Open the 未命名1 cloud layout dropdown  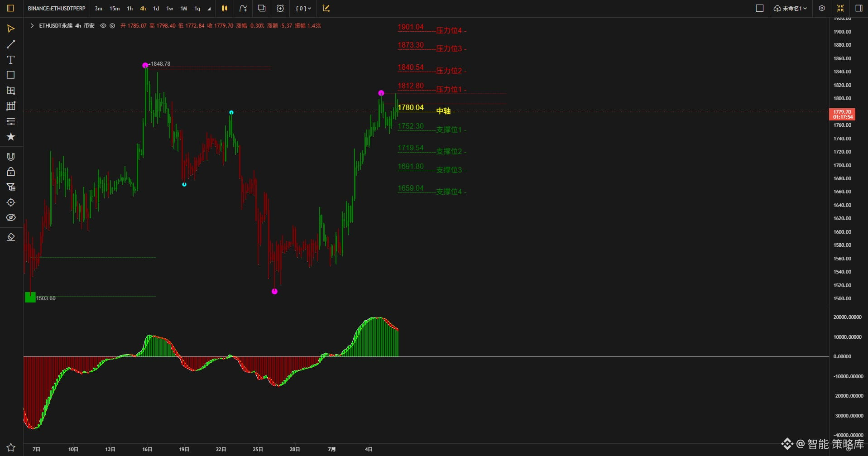coord(790,9)
